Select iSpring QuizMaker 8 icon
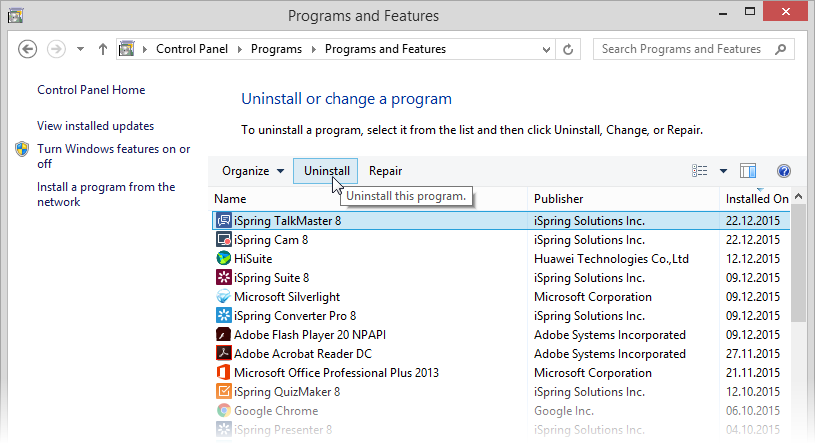Image resolution: width=815 pixels, height=444 pixels. click(224, 391)
